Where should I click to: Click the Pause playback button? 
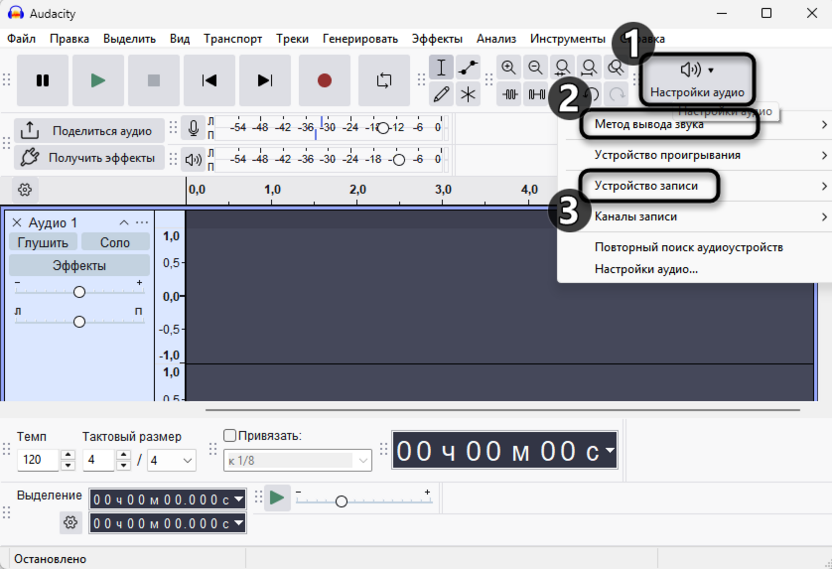tap(43, 81)
